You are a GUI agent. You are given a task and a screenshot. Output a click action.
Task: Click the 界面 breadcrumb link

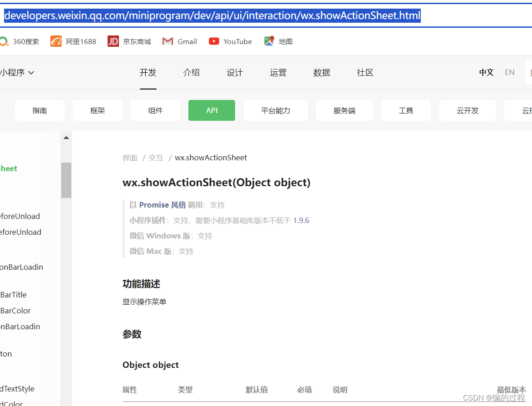[130, 158]
